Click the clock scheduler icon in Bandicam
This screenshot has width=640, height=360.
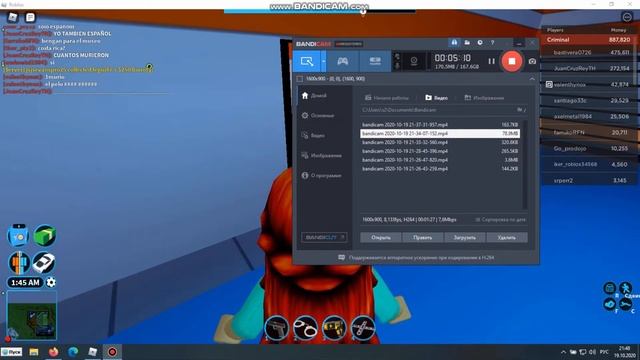[x=480, y=42]
